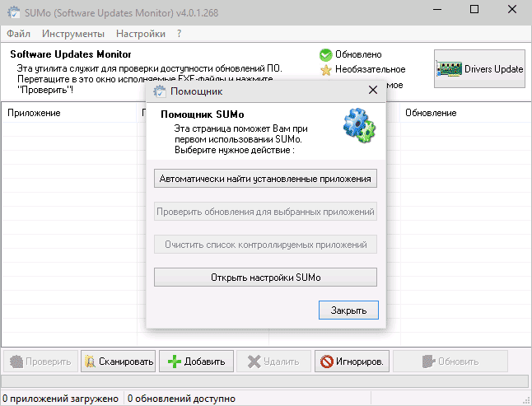Click the SUMo app icon in title bar
Viewport: 532px width, 406px height.
pyautogui.click(x=13, y=12)
